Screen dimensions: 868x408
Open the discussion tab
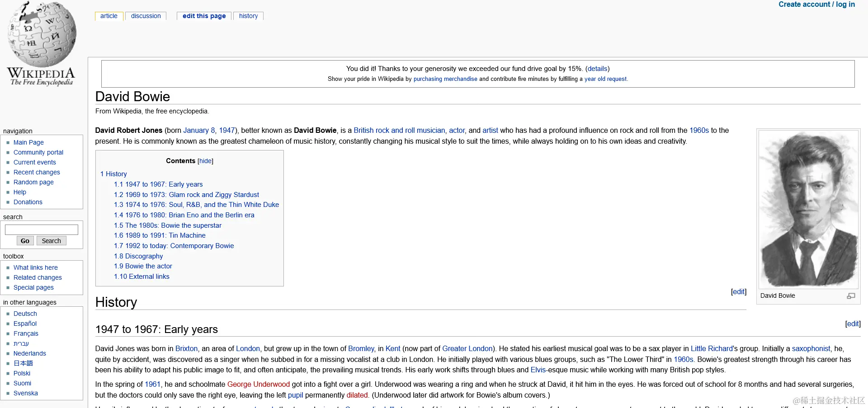pyautogui.click(x=146, y=16)
